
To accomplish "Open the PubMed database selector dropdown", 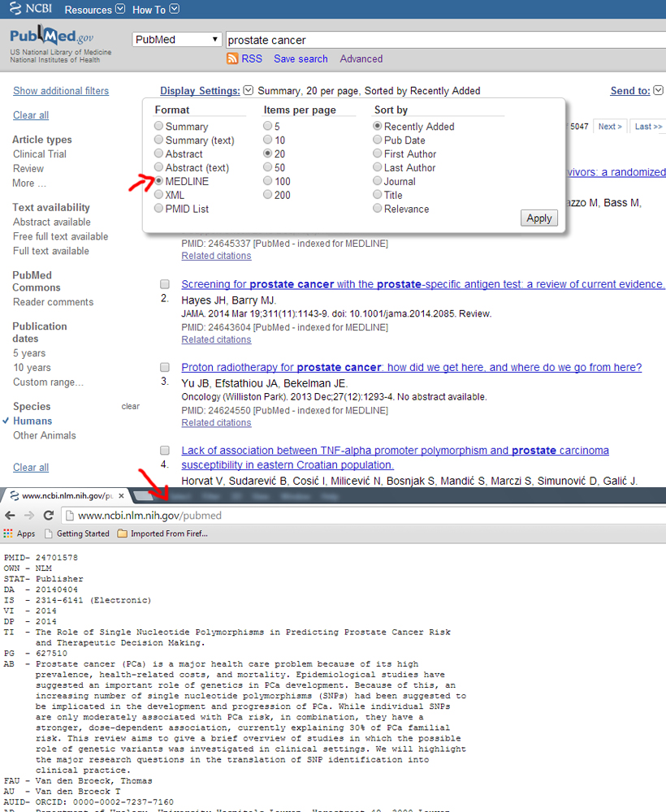I will point(177,39).
